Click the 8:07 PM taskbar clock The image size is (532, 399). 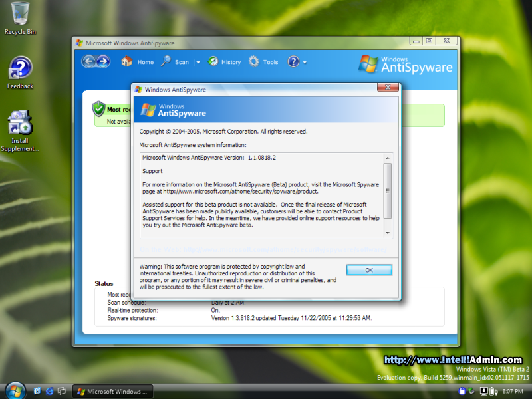click(x=513, y=391)
